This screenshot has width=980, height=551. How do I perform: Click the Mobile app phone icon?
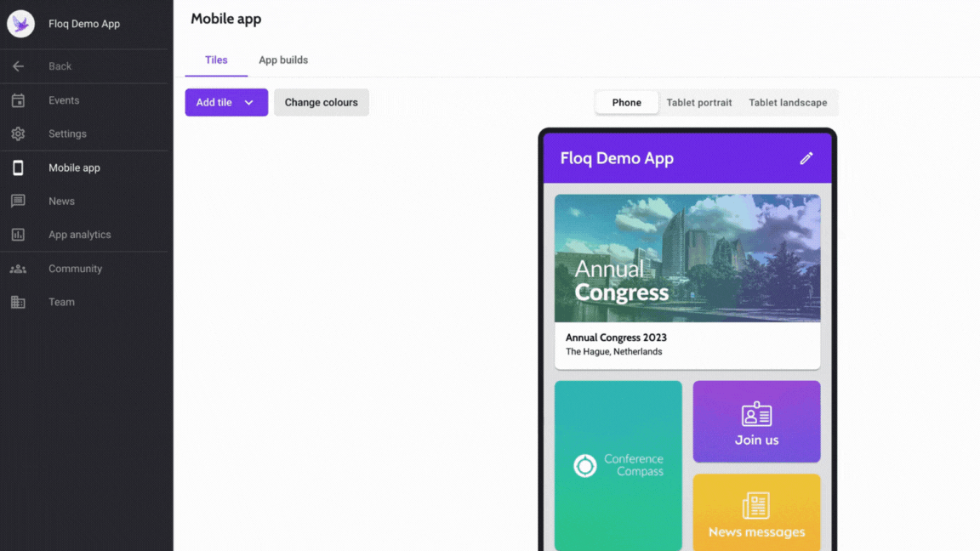18,168
